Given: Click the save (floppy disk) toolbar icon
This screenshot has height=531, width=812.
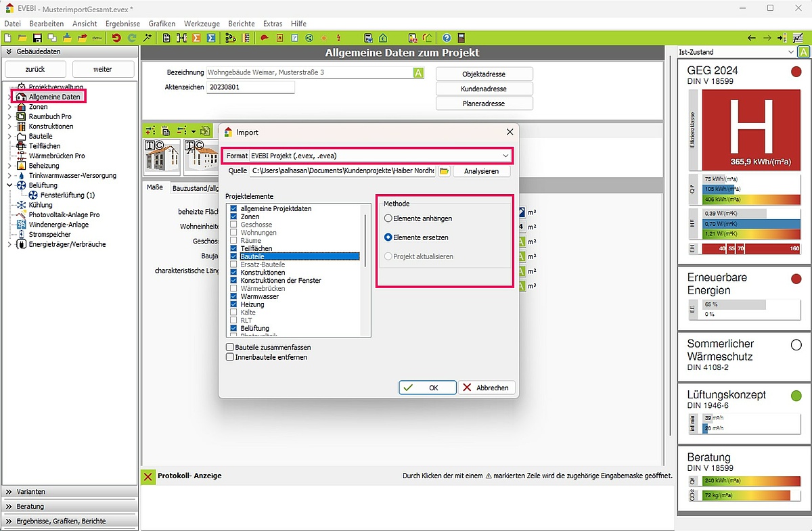Looking at the screenshot, I should tap(37, 38).
